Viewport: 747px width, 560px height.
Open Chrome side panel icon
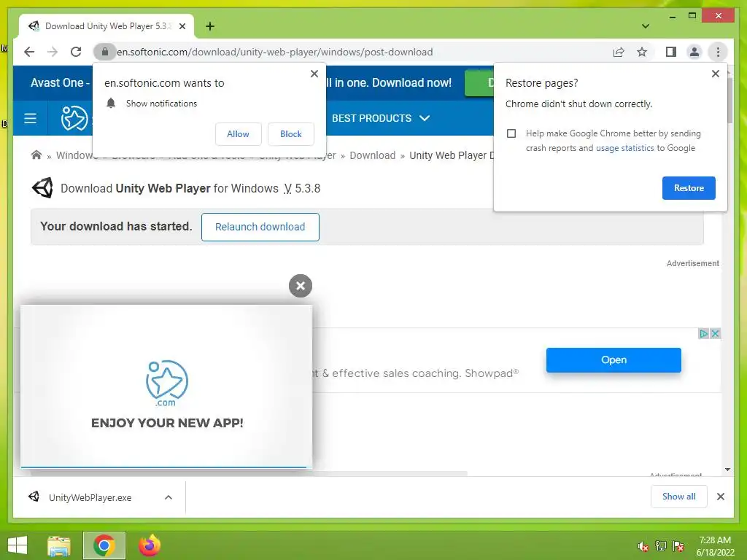click(671, 52)
